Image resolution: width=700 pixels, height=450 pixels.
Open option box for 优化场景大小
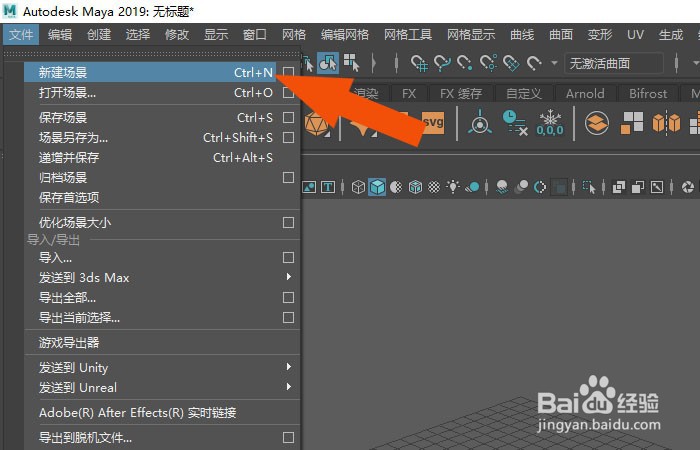(x=288, y=222)
